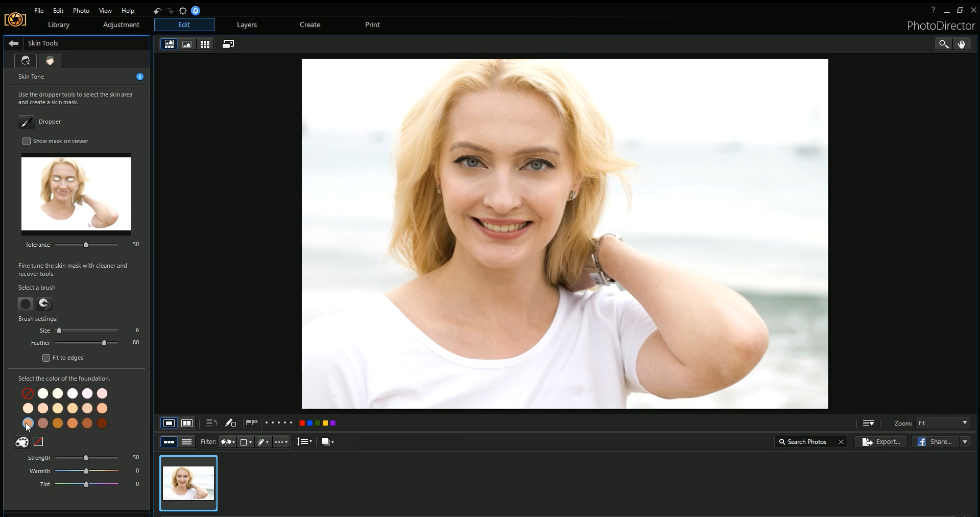Screen dimensions: 980x517
Task: Open the File menu
Action: (x=39, y=11)
